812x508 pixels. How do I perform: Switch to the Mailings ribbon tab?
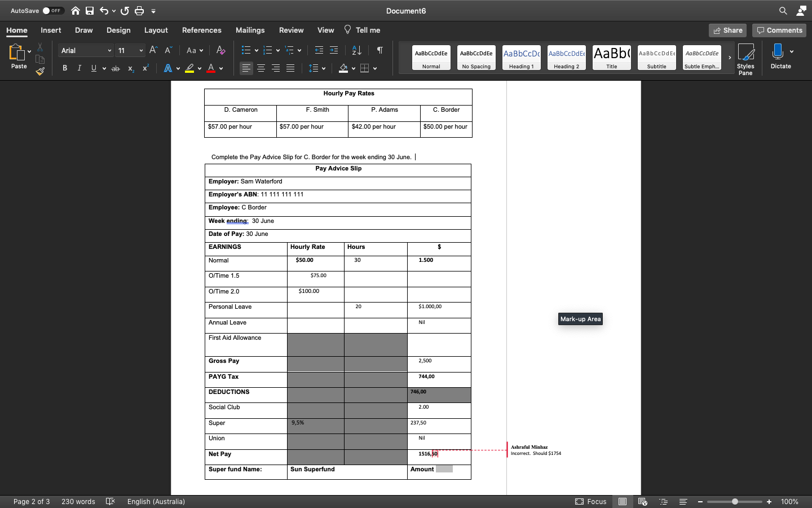pos(250,30)
